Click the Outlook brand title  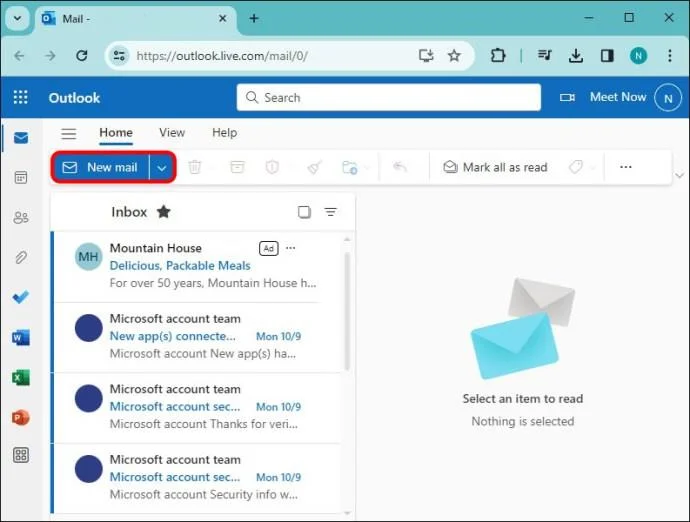click(x=74, y=98)
